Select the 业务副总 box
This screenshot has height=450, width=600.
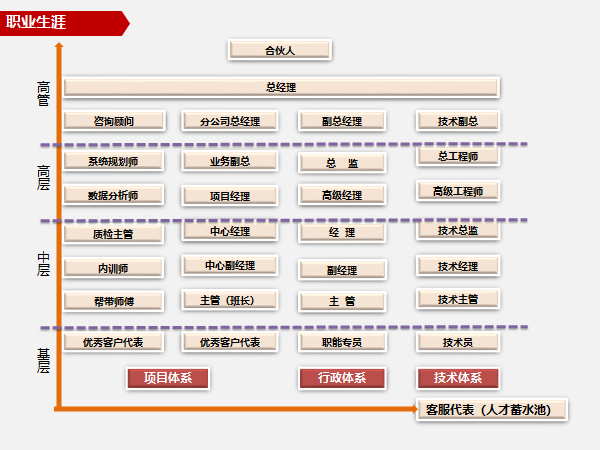point(230,161)
